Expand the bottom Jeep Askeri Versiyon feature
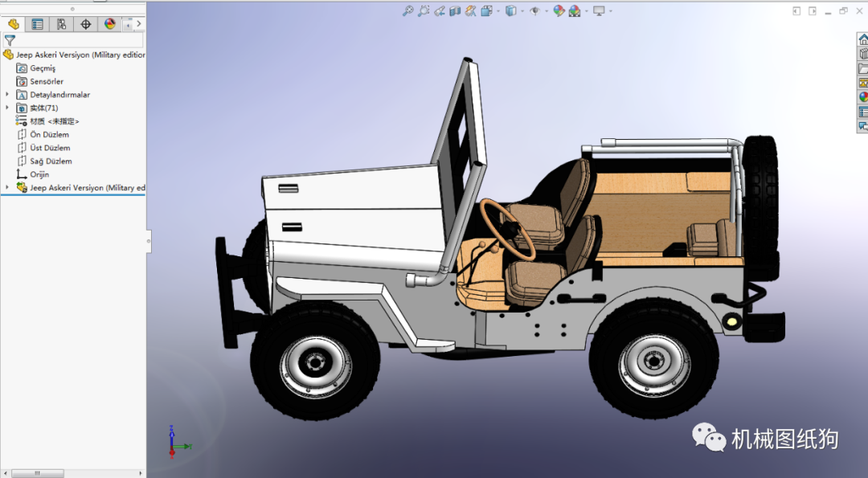868x478 pixels. click(x=7, y=187)
